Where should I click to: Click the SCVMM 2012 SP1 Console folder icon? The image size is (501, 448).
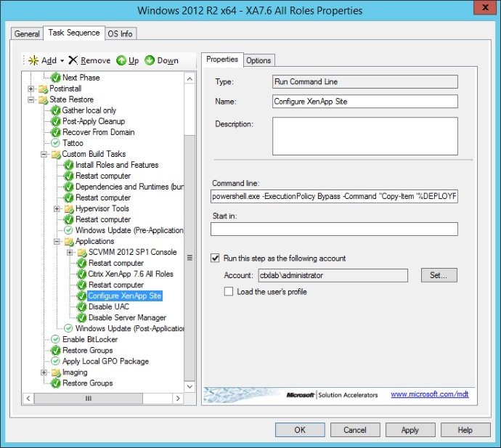click(82, 253)
